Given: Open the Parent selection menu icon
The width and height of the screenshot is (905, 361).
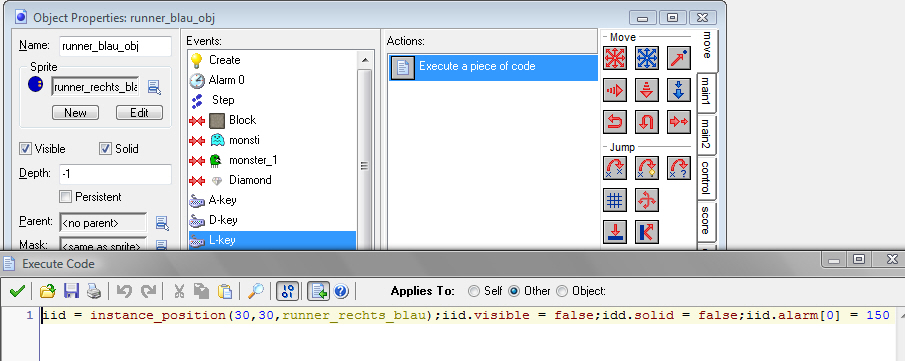Looking at the screenshot, I should coord(162,223).
